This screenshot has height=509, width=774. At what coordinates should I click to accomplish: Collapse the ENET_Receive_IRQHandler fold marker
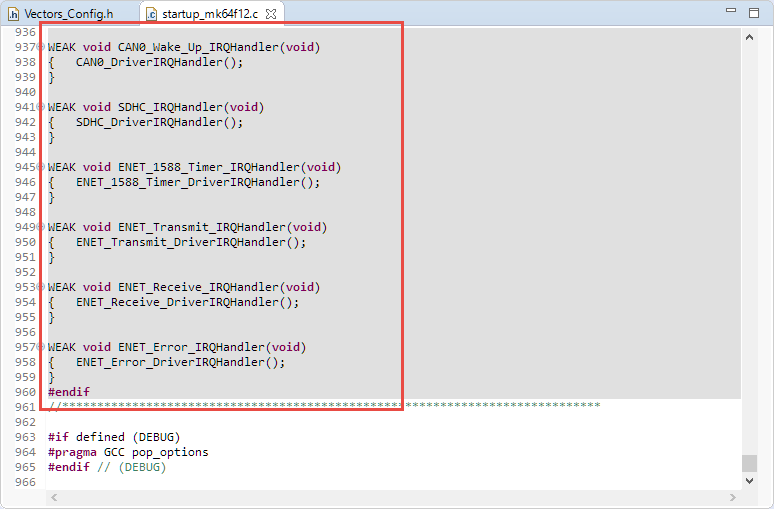coord(41,287)
